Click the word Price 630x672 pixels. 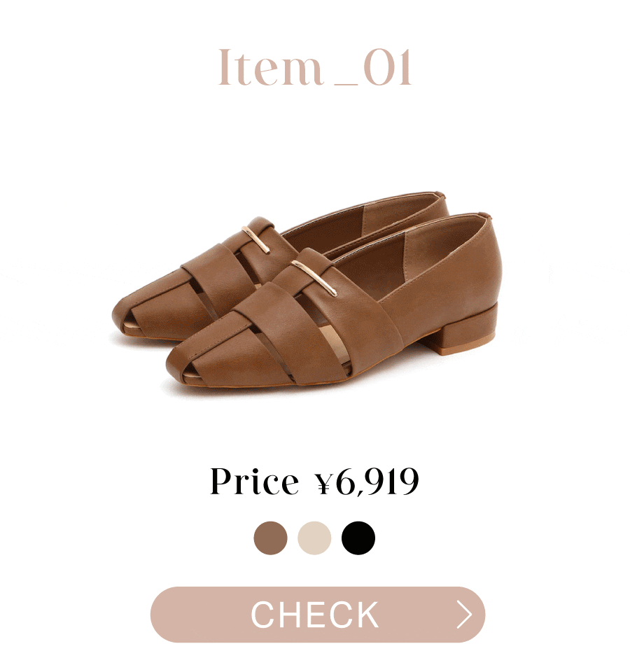pyautogui.click(x=255, y=482)
